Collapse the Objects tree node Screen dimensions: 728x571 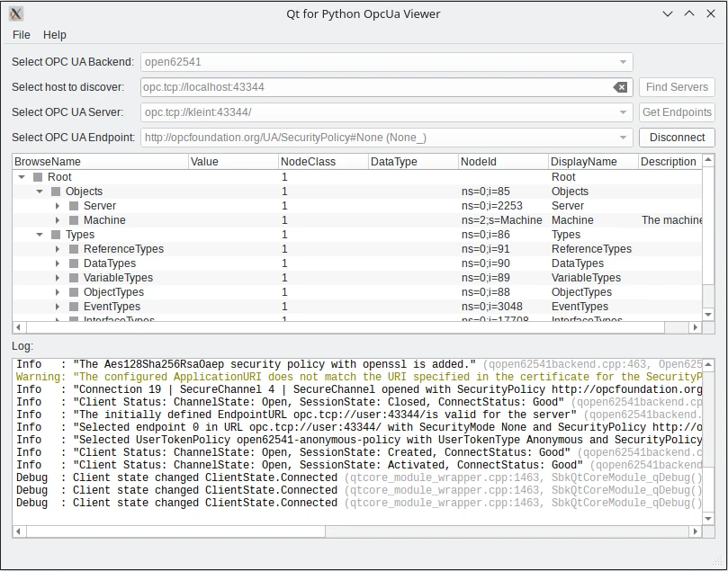pyautogui.click(x=40, y=192)
